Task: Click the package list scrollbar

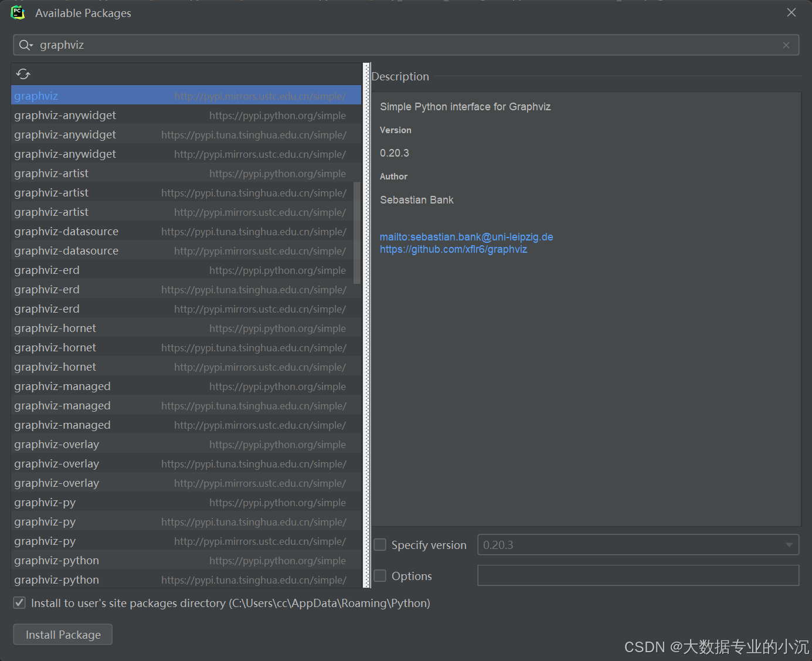Action: pyautogui.click(x=357, y=233)
